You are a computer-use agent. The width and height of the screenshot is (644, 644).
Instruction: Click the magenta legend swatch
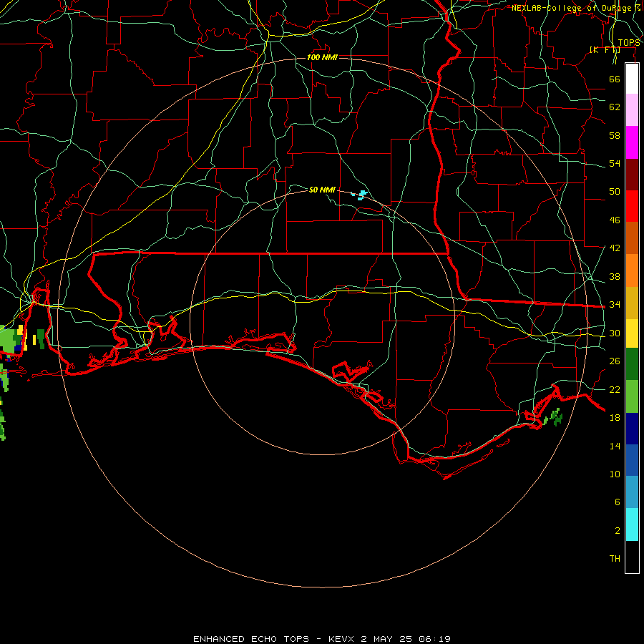tap(632, 142)
